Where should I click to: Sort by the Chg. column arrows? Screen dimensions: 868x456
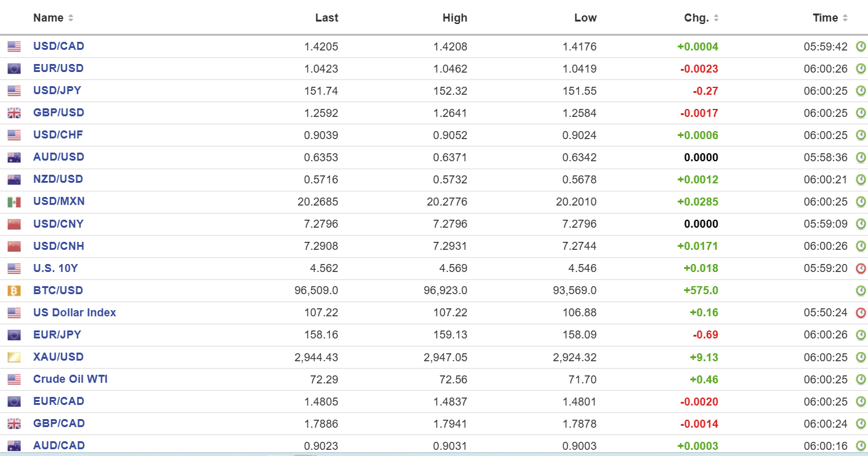[x=716, y=18]
